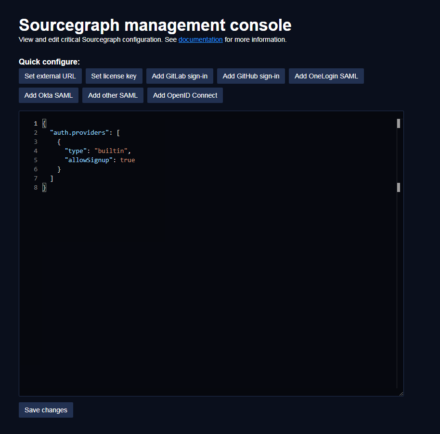Click the Sourcegraph management console heading
Screen dimensions: 440x434
pos(155,25)
